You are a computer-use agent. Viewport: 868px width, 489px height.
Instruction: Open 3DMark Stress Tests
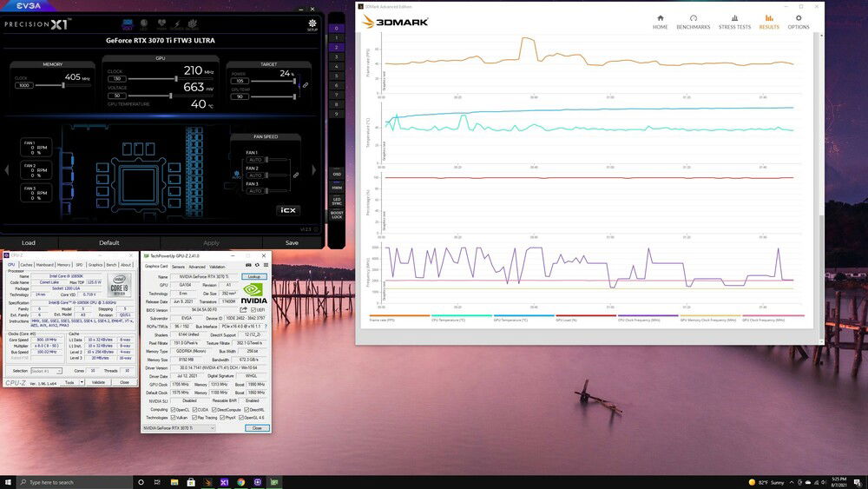click(734, 22)
